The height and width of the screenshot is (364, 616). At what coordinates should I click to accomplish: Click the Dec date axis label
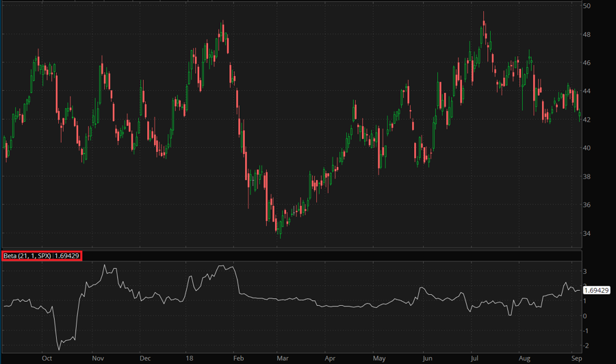144,358
